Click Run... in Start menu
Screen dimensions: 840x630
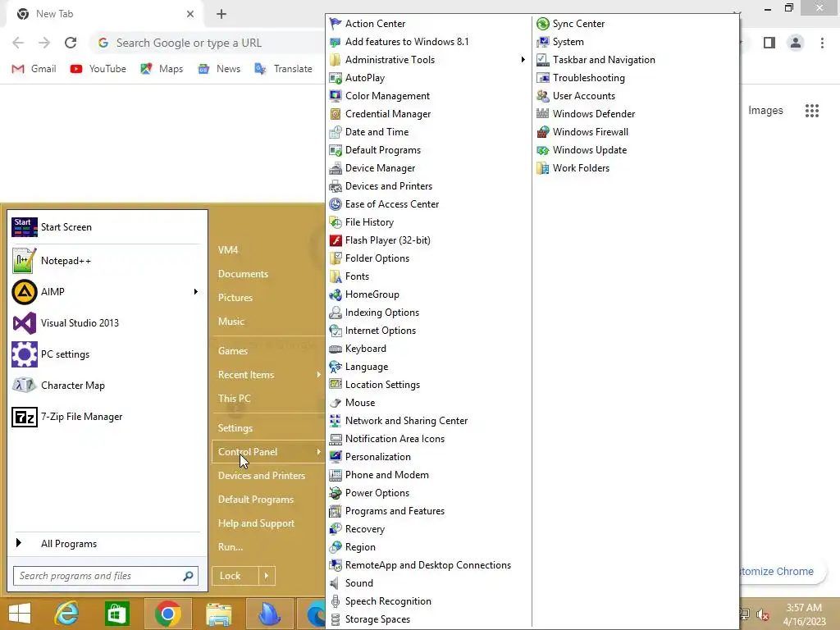[231, 547]
